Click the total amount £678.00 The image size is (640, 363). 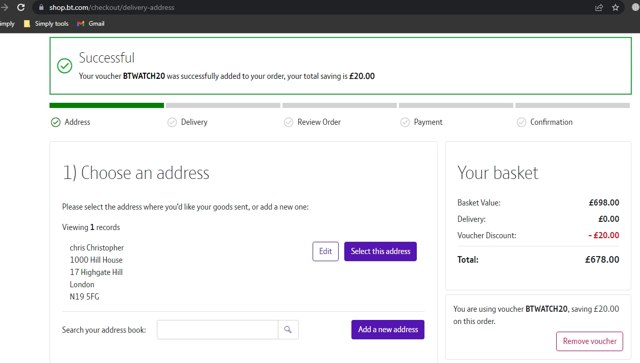(x=602, y=260)
